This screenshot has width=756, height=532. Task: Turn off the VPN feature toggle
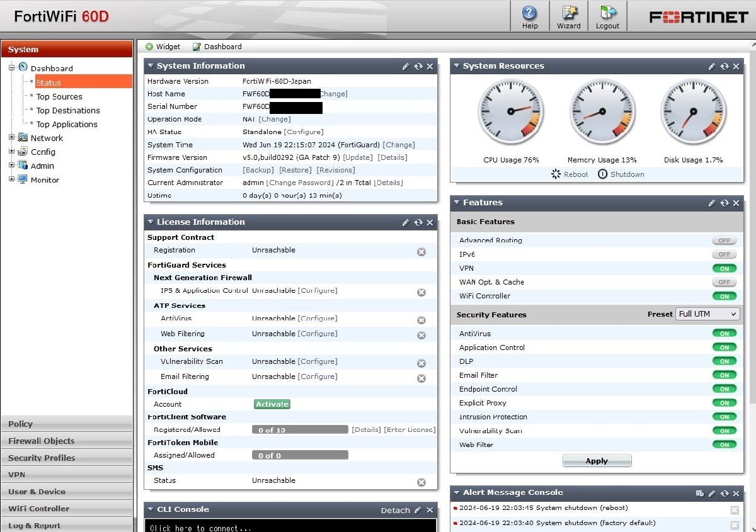[x=724, y=268]
